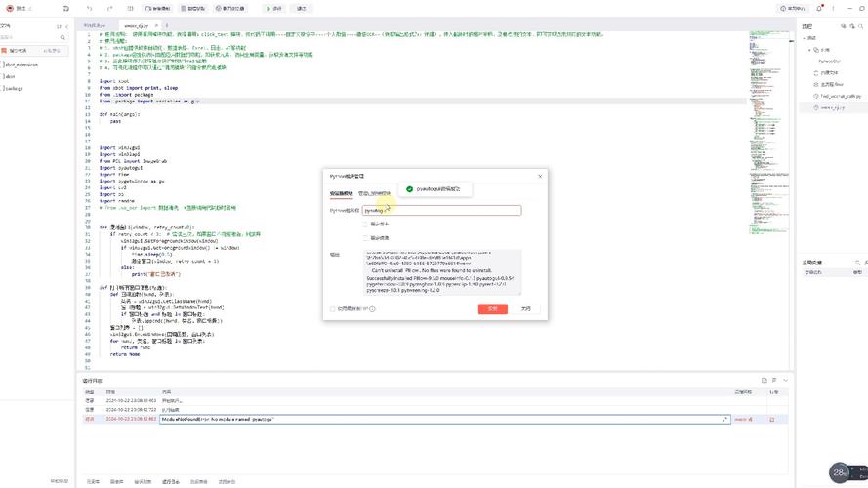Tick the second checkbox under the module name field
This screenshot has height=488, width=868.
pyautogui.click(x=365, y=237)
